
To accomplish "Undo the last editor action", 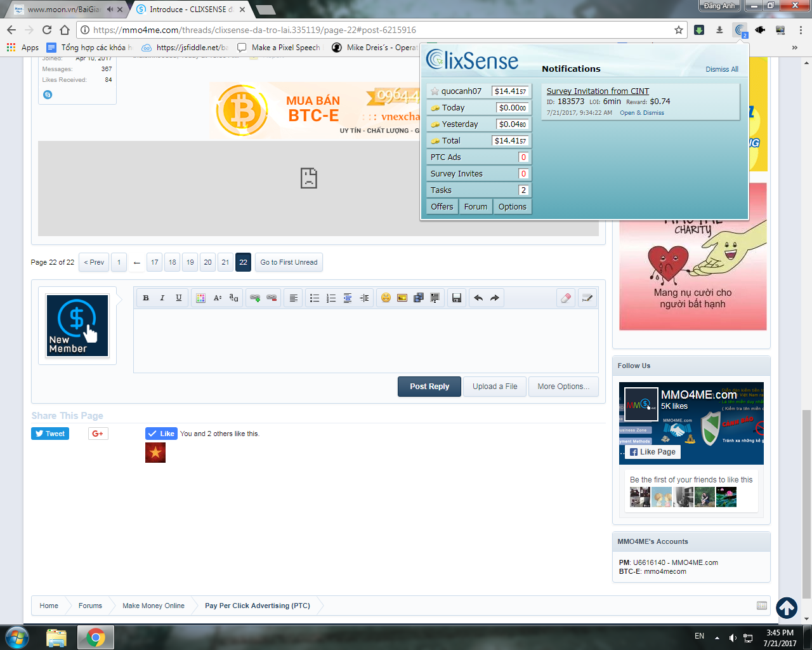I will (478, 298).
